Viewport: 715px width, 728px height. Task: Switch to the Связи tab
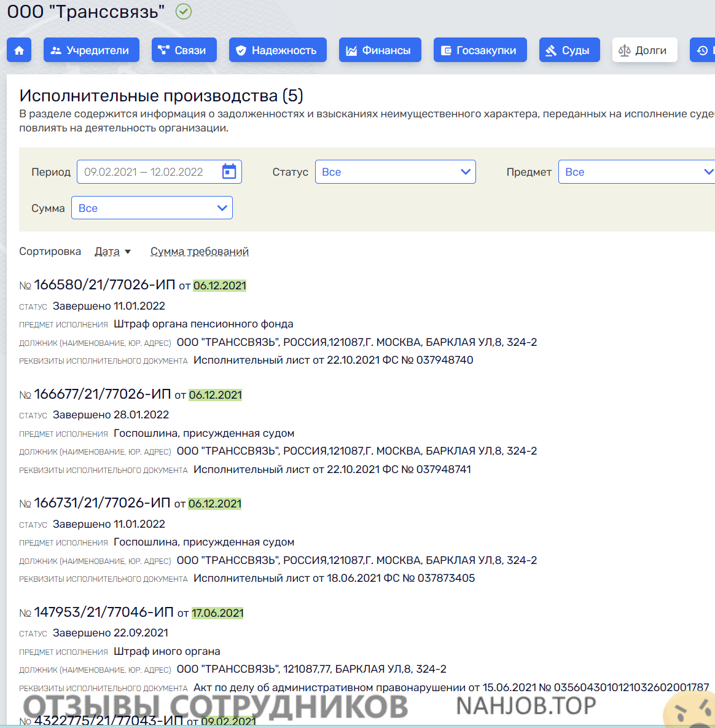point(184,50)
